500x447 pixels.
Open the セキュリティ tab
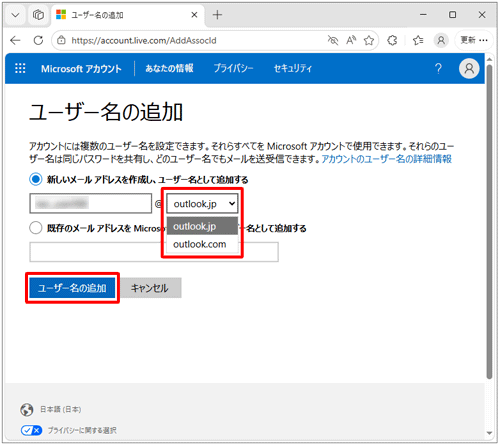(293, 69)
